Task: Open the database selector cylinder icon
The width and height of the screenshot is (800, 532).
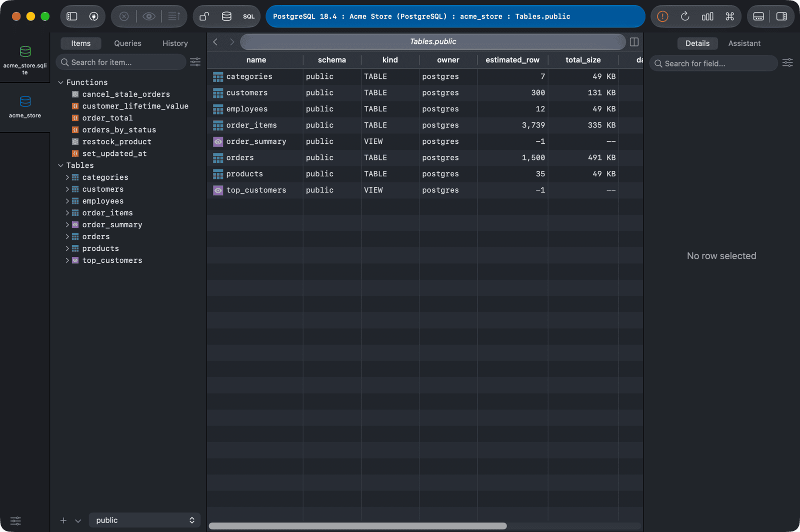Action: coord(226,16)
